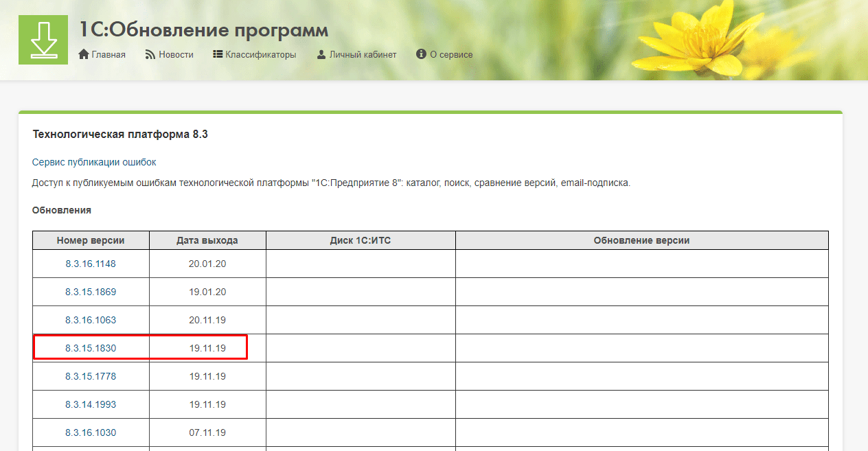Image resolution: width=868 pixels, height=451 pixels.
Task: Open version 8.3.15.1830
Action: tap(91, 348)
